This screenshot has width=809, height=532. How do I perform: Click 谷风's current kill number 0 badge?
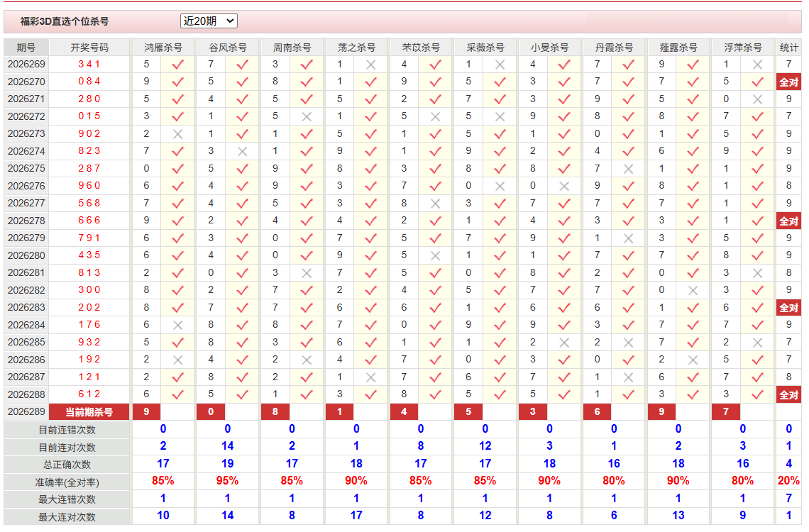tap(211, 412)
